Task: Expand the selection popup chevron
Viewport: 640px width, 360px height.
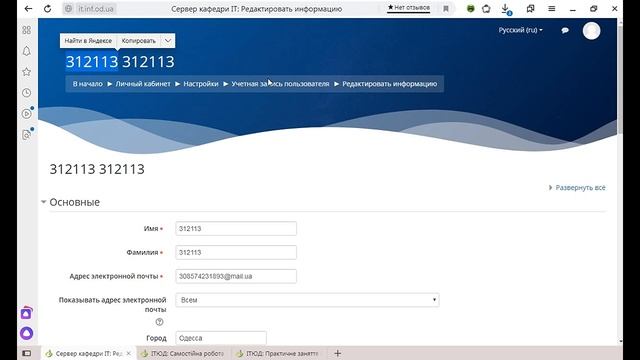Action: tap(168, 41)
